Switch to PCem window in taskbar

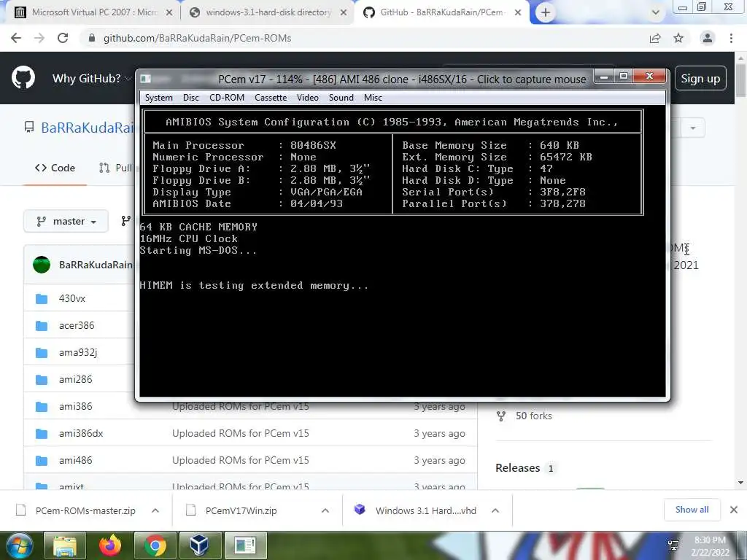pyautogui.click(x=245, y=545)
